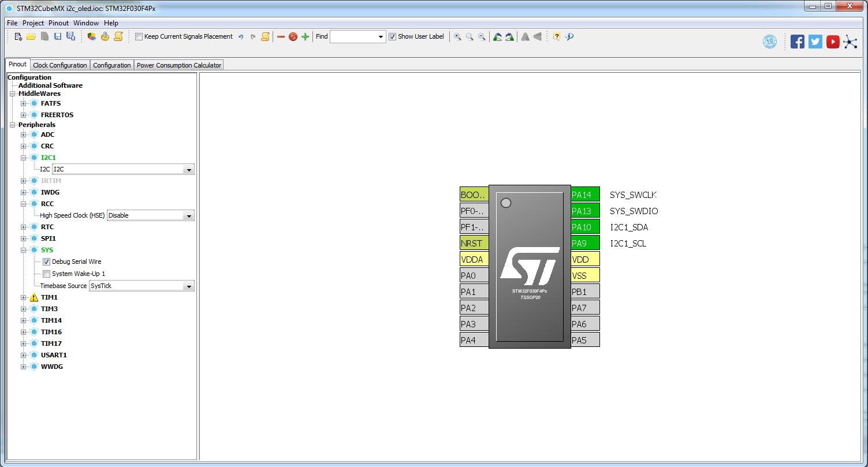The width and height of the screenshot is (868, 467).
Task: Open the Pinout menu
Action: click(58, 23)
